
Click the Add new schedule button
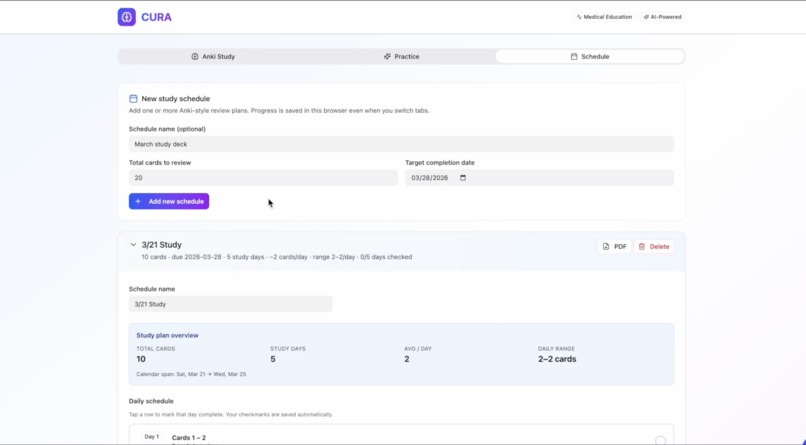tap(169, 201)
